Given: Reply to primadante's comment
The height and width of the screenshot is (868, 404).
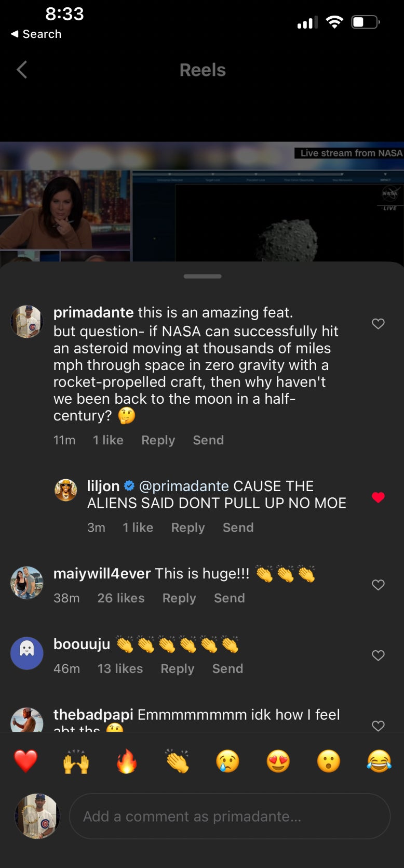Looking at the screenshot, I should coord(158,440).
